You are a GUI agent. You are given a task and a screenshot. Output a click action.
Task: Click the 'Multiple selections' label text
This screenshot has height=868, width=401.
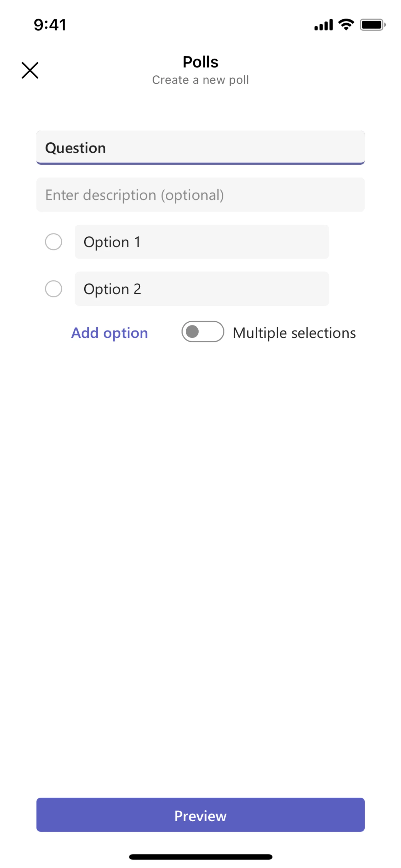[x=294, y=333]
